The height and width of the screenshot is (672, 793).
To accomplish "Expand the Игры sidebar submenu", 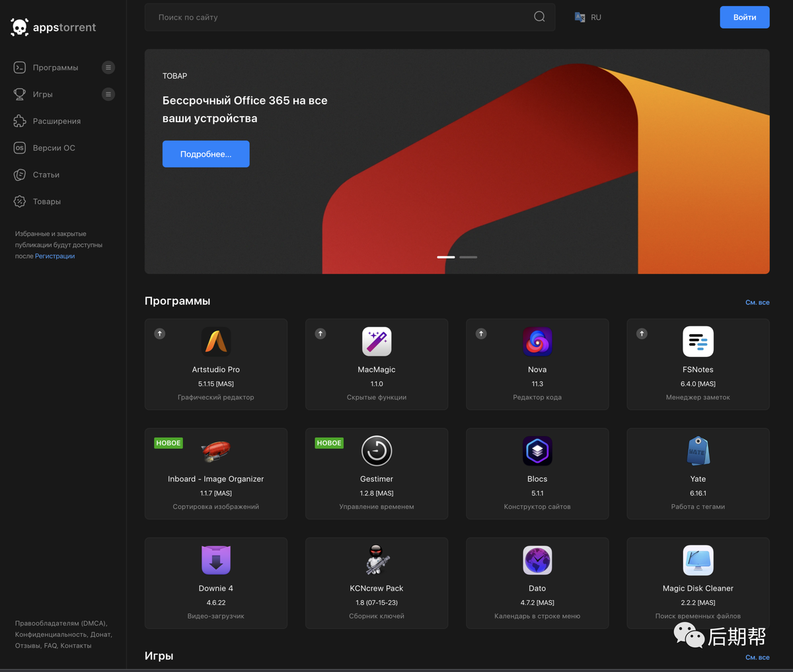I will [x=108, y=94].
